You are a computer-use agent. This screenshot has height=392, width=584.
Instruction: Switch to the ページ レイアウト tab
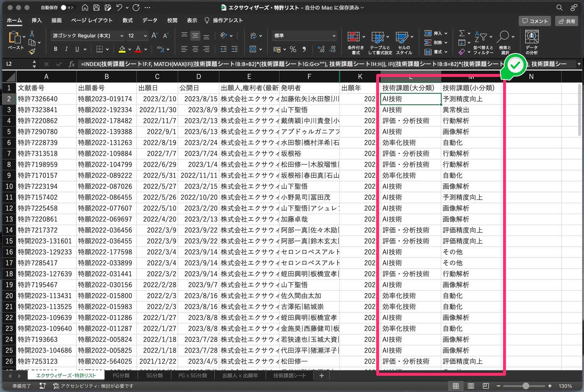92,20
